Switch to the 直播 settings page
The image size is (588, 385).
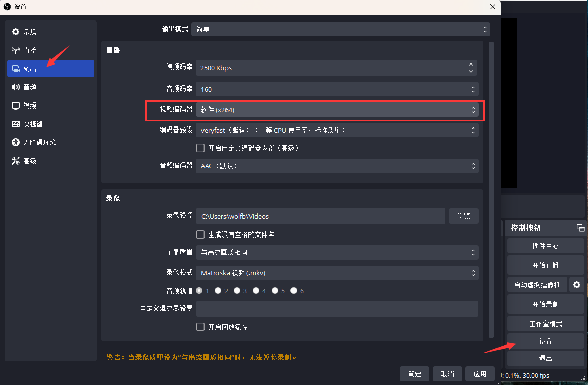click(51, 50)
